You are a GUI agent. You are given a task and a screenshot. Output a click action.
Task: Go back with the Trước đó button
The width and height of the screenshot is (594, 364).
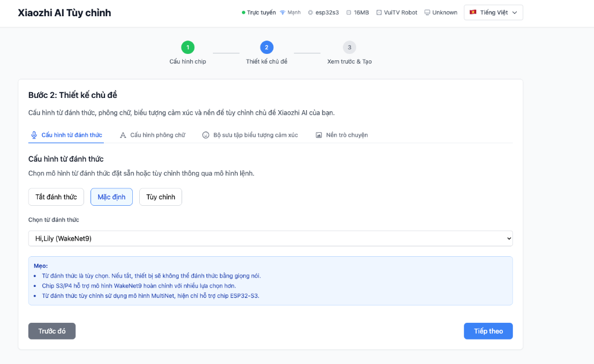[x=52, y=331]
